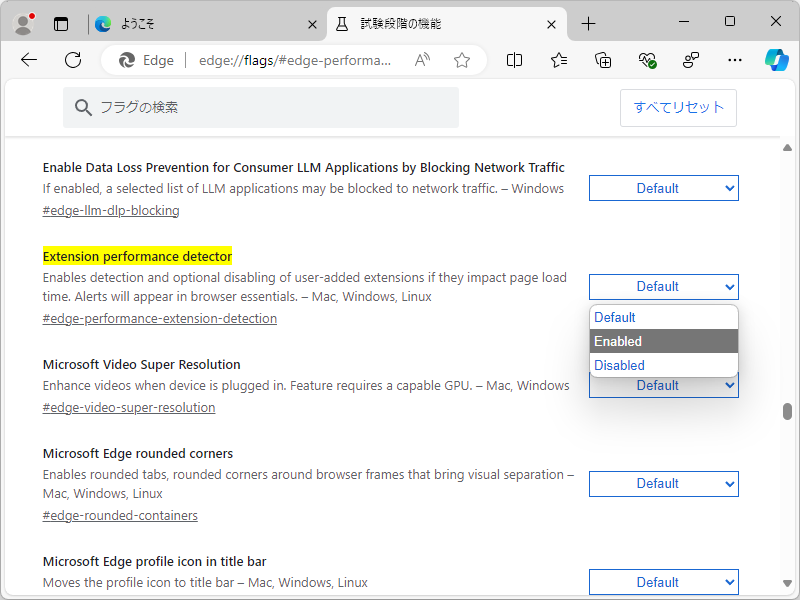Follow the #edge-performance-extension-detection link
The width and height of the screenshot is (800, 600).
(x=159, y=318)
